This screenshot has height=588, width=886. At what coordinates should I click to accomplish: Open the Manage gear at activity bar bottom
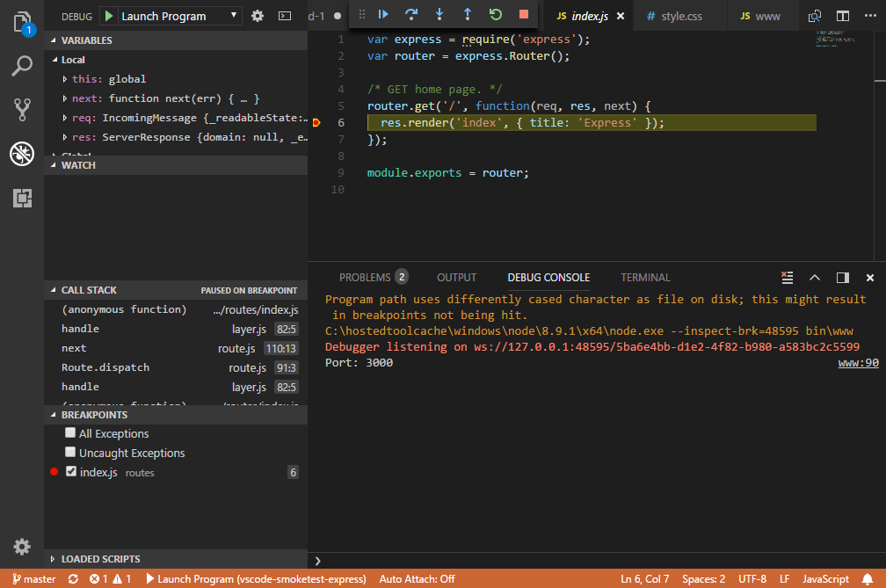click(22, 546)
